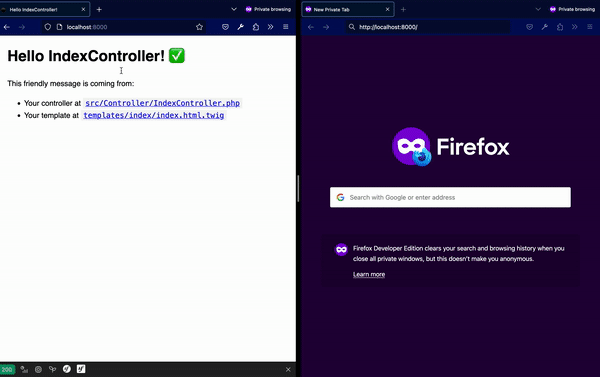600x377 pixels.
Task: Open Pocket save icon in right window toolbar
Action: [530, 27]
